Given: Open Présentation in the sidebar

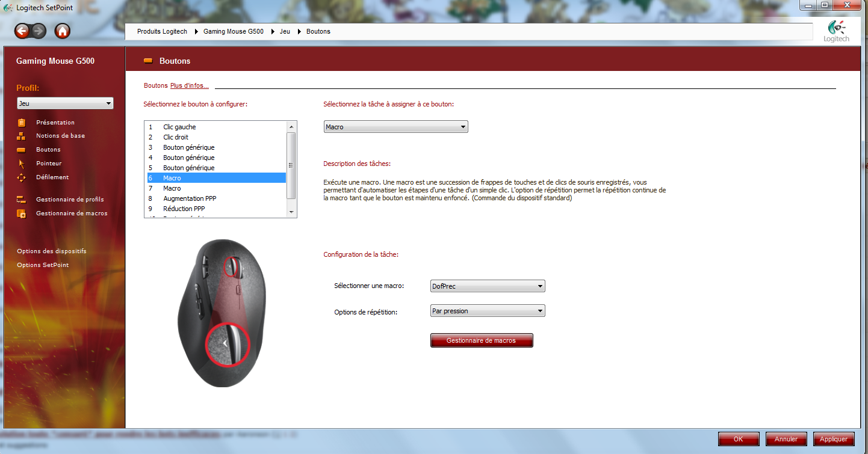Looking at the screenshot, I should click(x=55, y=122).
